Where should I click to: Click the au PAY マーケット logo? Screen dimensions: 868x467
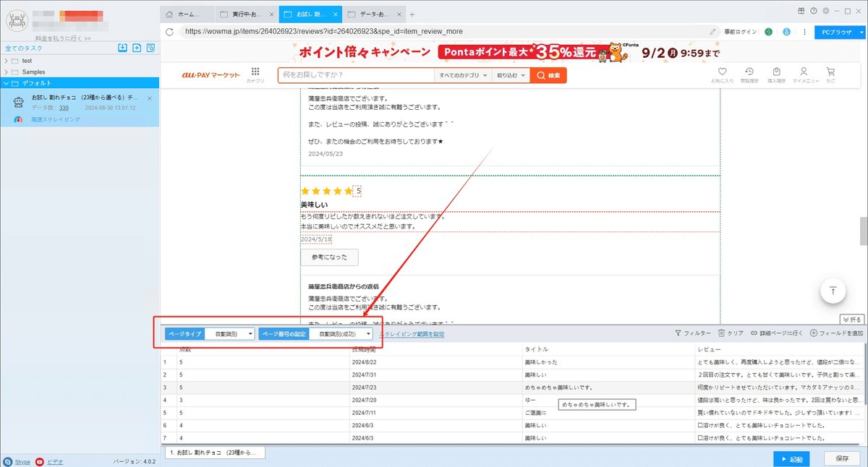(209, 75)
